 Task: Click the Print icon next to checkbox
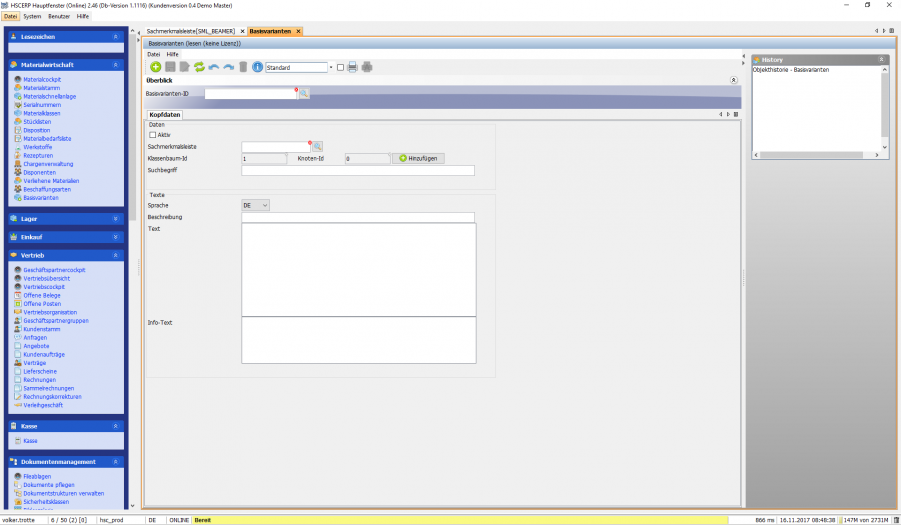352,67
